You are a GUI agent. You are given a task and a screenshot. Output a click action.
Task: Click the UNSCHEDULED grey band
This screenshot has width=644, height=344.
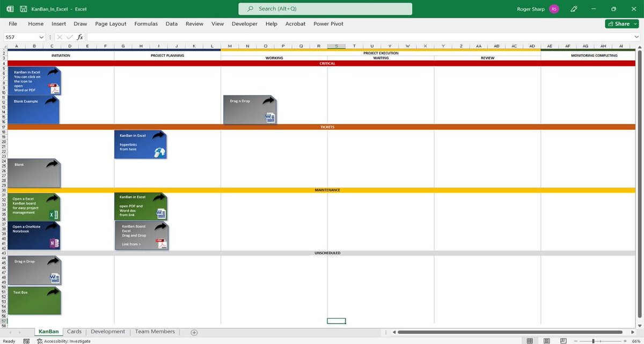(x=321, y=253)
